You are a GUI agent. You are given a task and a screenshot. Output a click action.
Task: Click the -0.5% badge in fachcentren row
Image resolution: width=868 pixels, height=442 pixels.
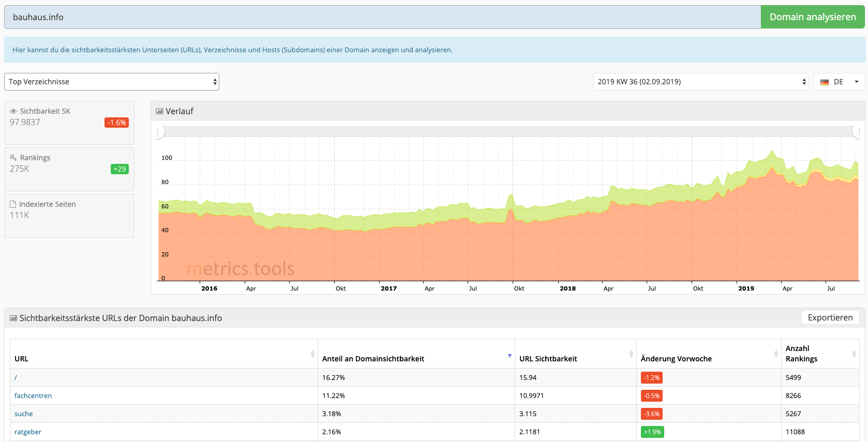[x=652, y=396]
